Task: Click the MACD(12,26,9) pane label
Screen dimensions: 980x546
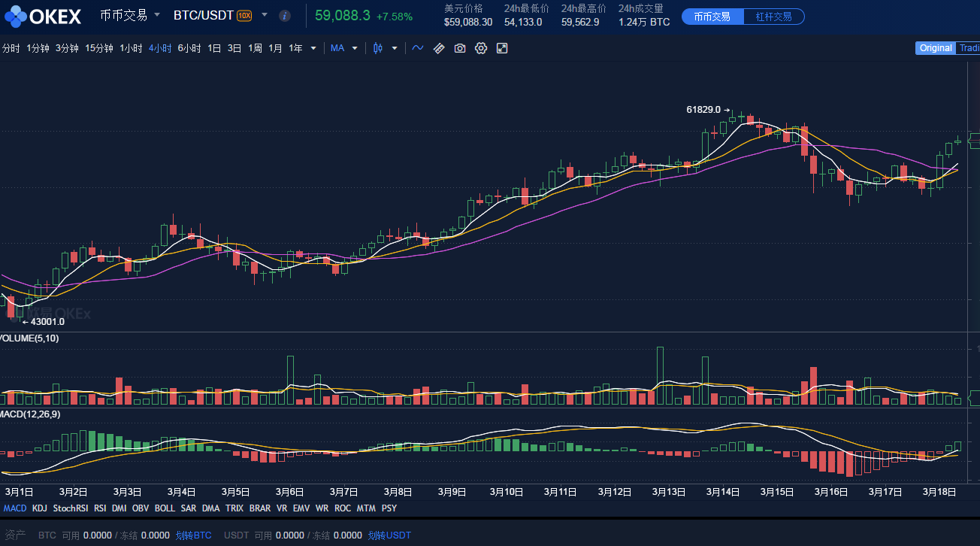Action: [30, 414]
